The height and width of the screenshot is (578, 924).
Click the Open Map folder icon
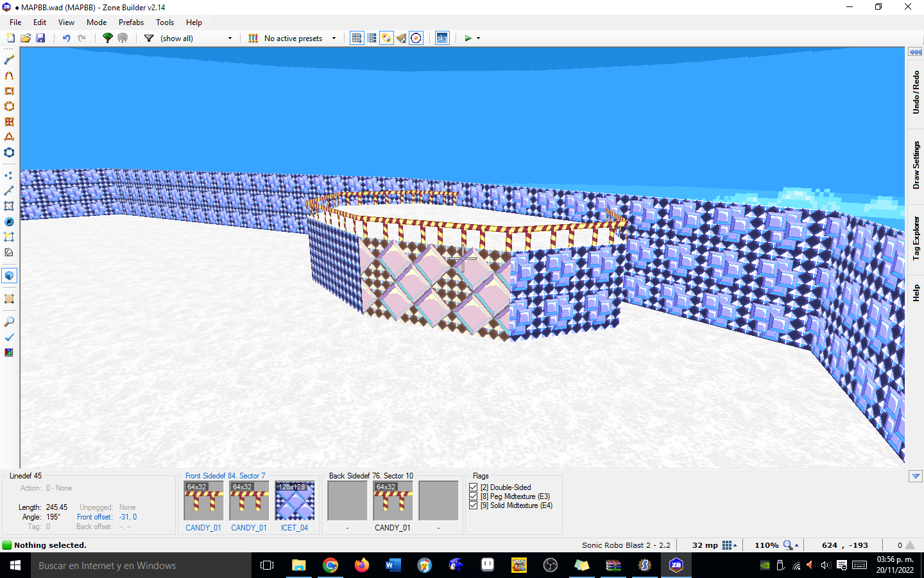26,39
